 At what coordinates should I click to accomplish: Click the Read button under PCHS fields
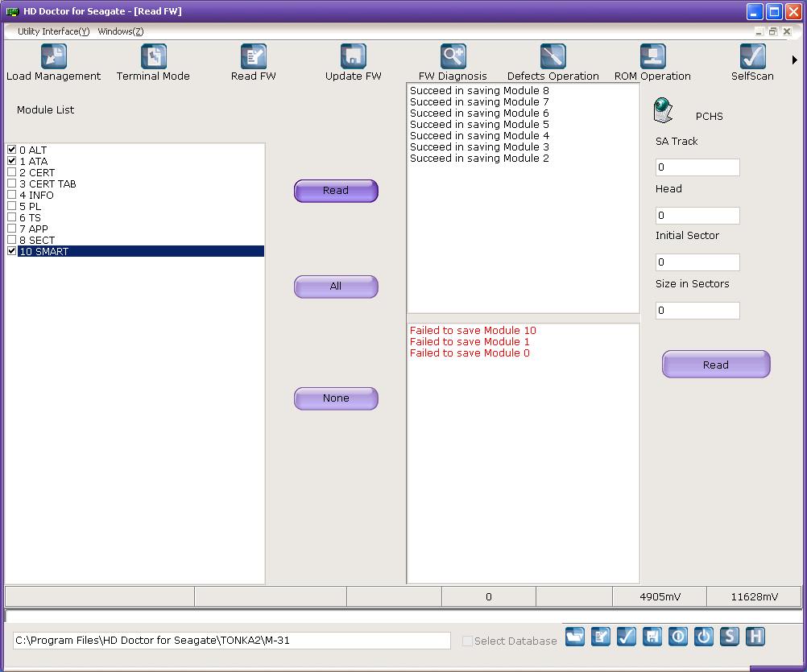coord(716,365)
